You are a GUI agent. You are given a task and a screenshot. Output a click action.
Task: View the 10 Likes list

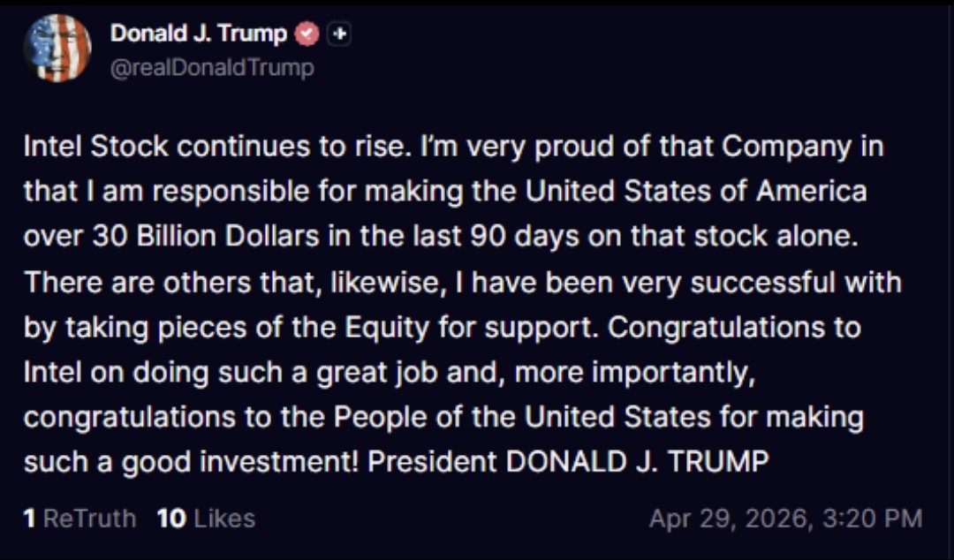click(206, 518)
